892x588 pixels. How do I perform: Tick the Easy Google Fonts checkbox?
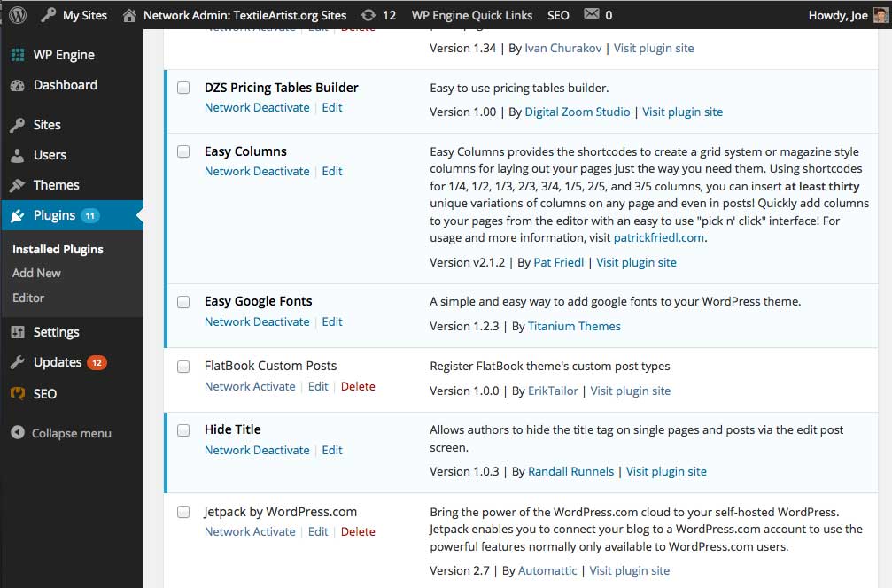pos(183,301)
